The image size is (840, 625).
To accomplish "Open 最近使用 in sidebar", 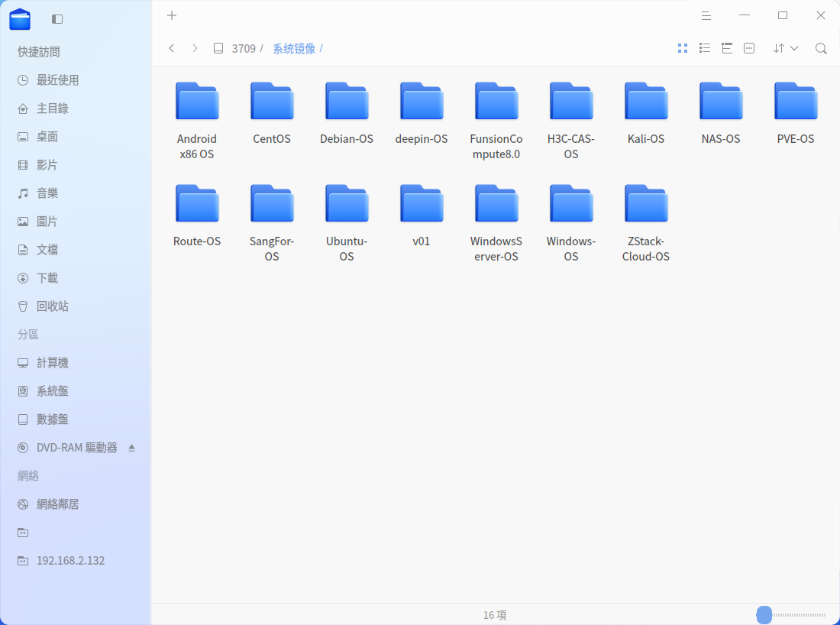I will pyautogui.click(x=75, y=80).
